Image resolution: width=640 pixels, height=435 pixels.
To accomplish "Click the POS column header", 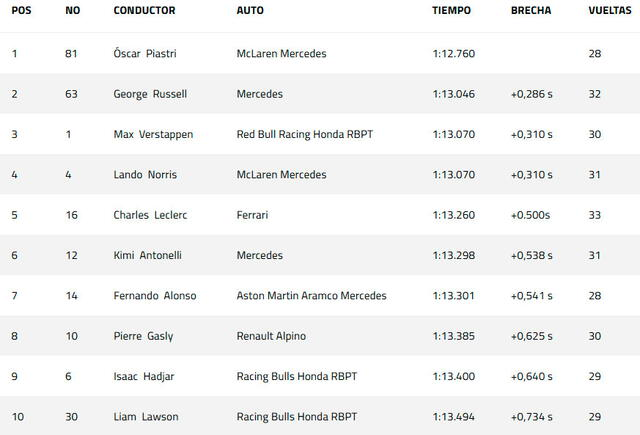I will click(21, 10).
